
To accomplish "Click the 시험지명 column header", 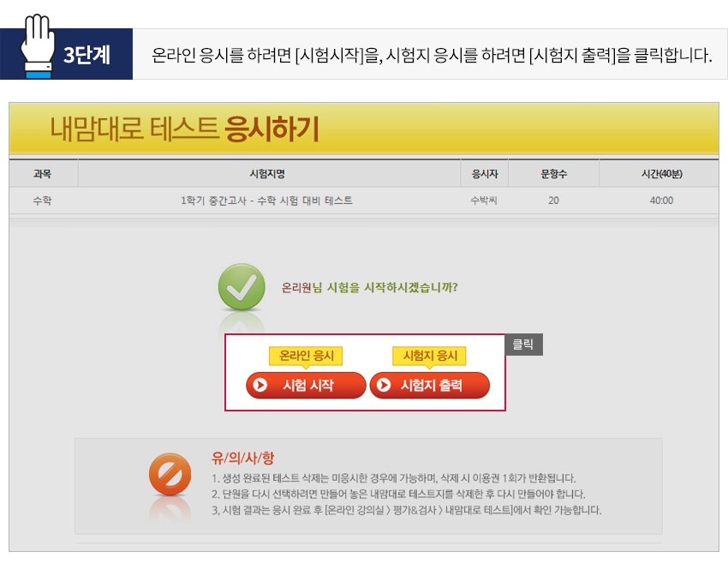I will (266, 174).
